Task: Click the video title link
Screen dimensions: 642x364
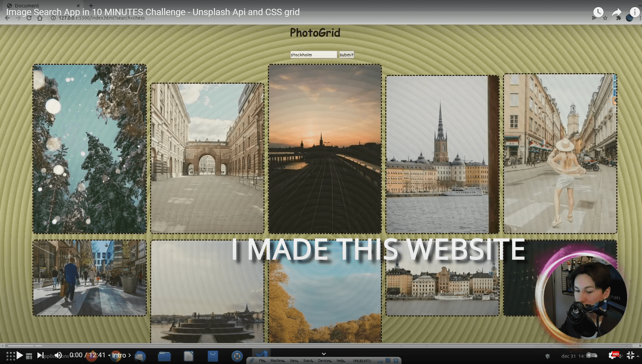Action: [152, 12]
